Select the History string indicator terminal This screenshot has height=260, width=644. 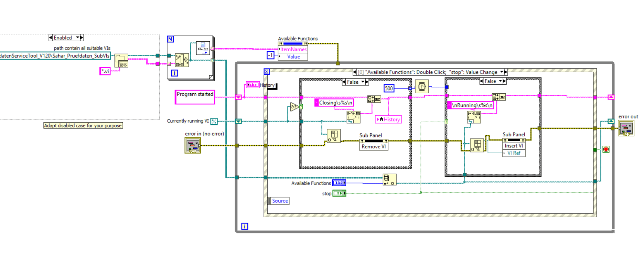pyautogui.click(x=253, y=85)
